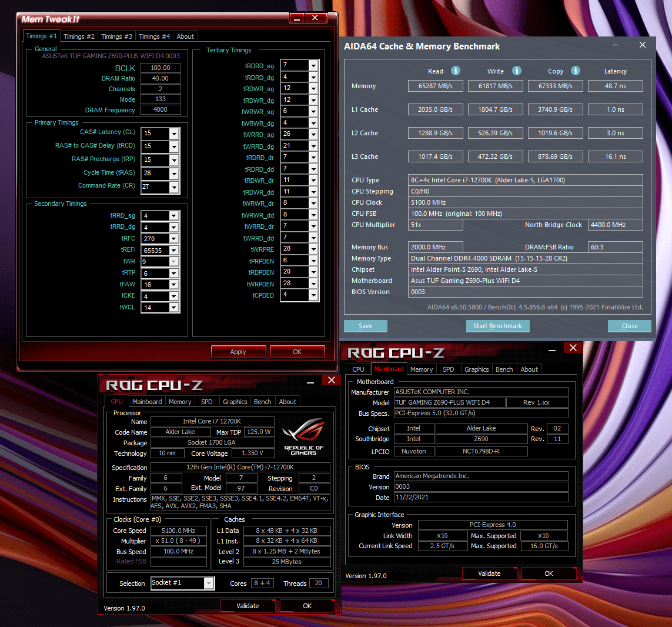Screen dimensions: 672x627
Task: Click OK in Mem TweakIt
Action: click(x=297, y=352)
